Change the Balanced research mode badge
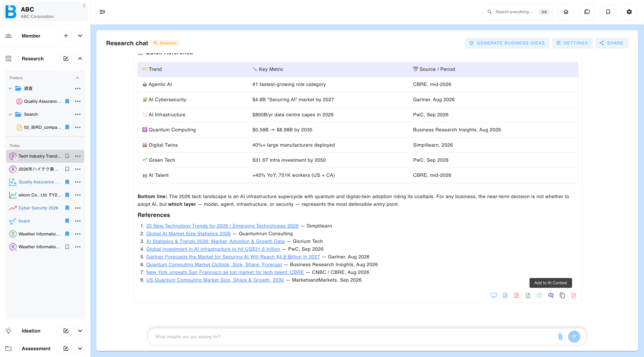The height and width of the screenshot is (357, 644). coord(165,43)
